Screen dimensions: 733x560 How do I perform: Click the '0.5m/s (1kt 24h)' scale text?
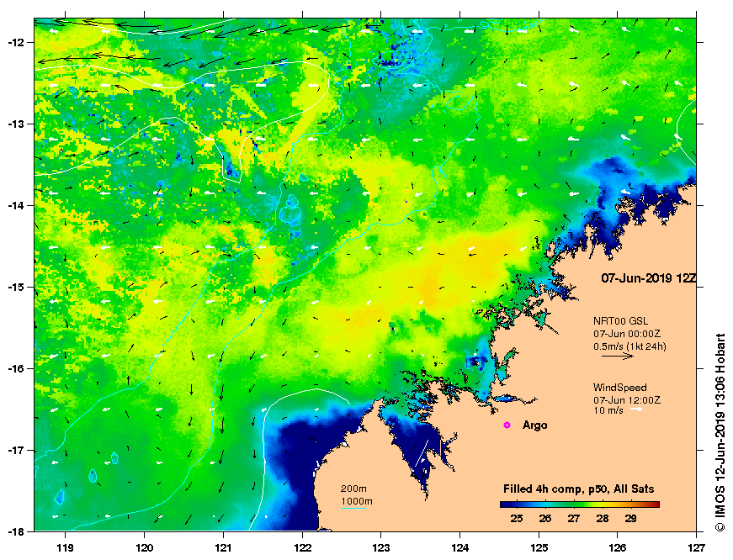(x=629, y=346)
